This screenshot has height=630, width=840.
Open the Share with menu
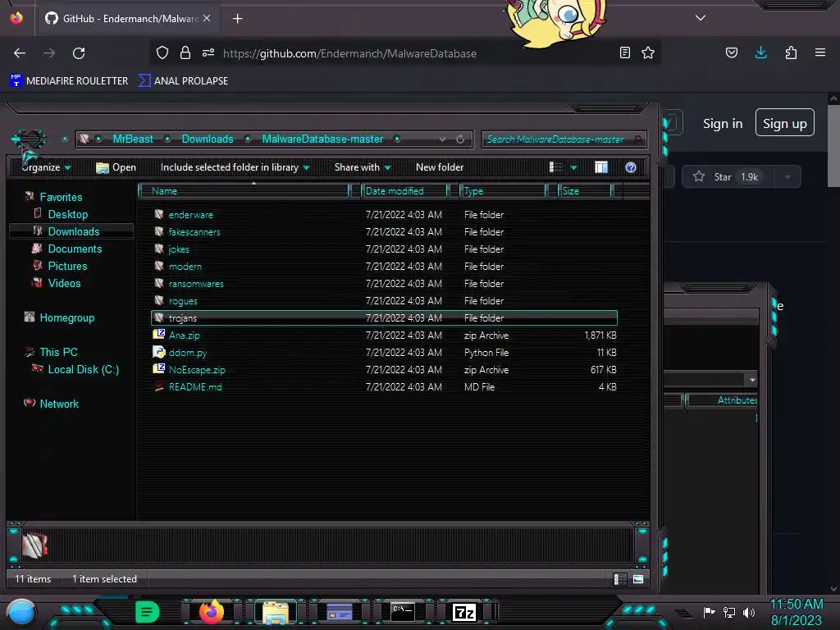coord(363,167)
